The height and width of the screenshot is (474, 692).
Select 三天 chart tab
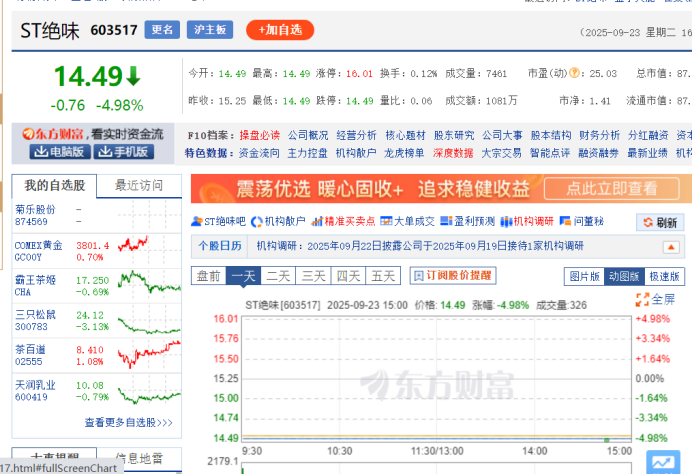pyautogui.click(x=313, y=276)
